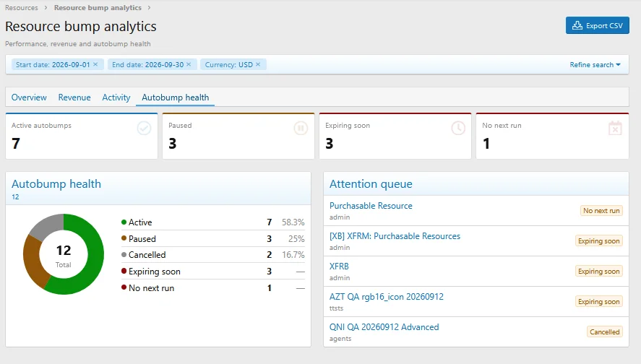
Task: Click the 25% Paused percentage
Action: 296,238
